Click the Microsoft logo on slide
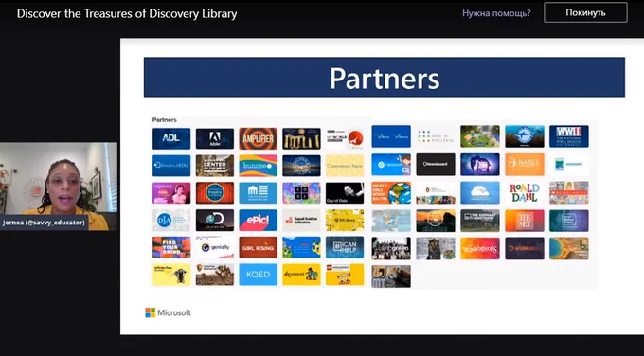The height and width of the screenshot is (356, 644). [168, 312]
